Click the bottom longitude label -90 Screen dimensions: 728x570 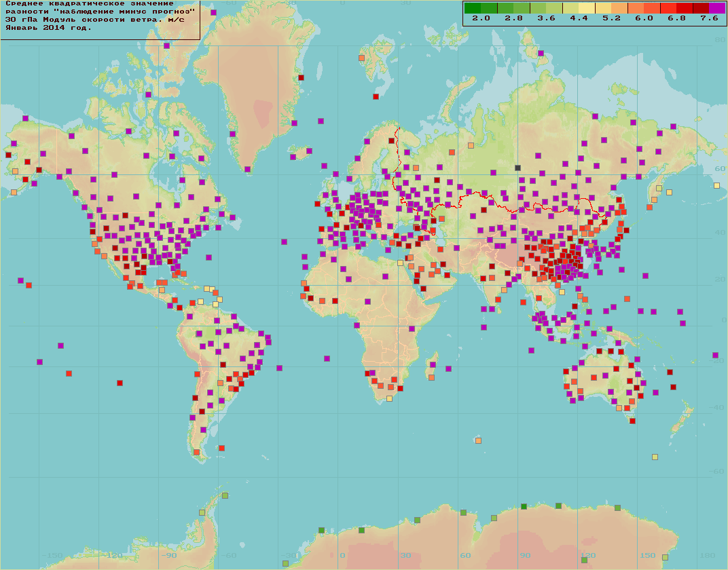[168, 555]
